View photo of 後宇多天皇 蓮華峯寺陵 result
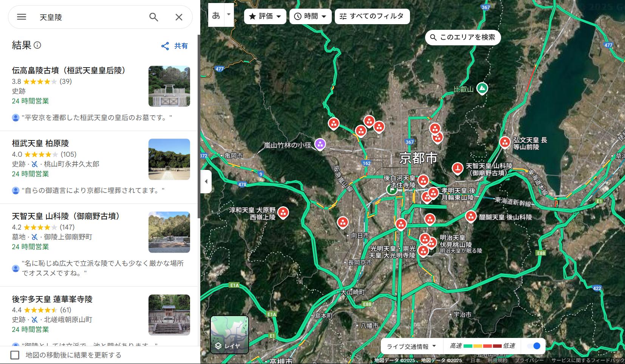 coord(169,315)
